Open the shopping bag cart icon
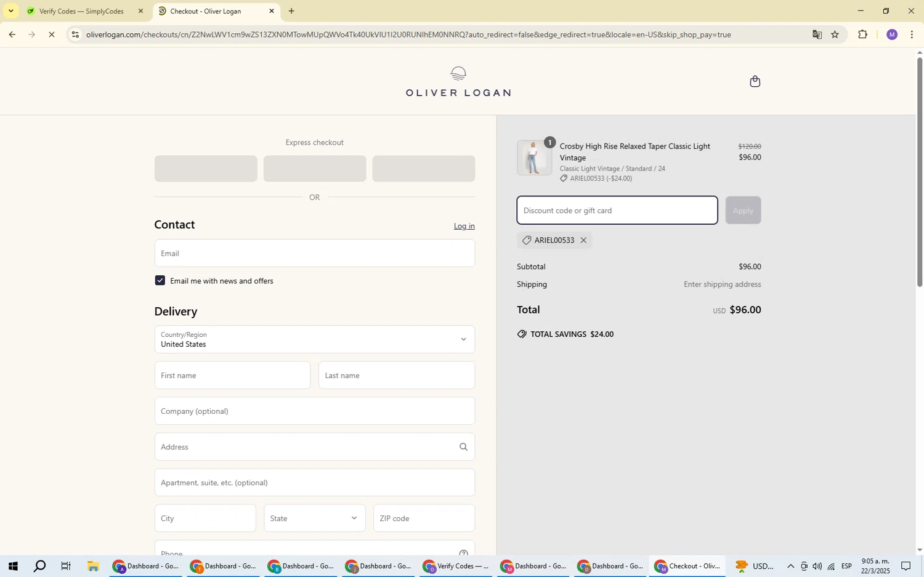This screenshot has width=924, height=577. [755, 81]
